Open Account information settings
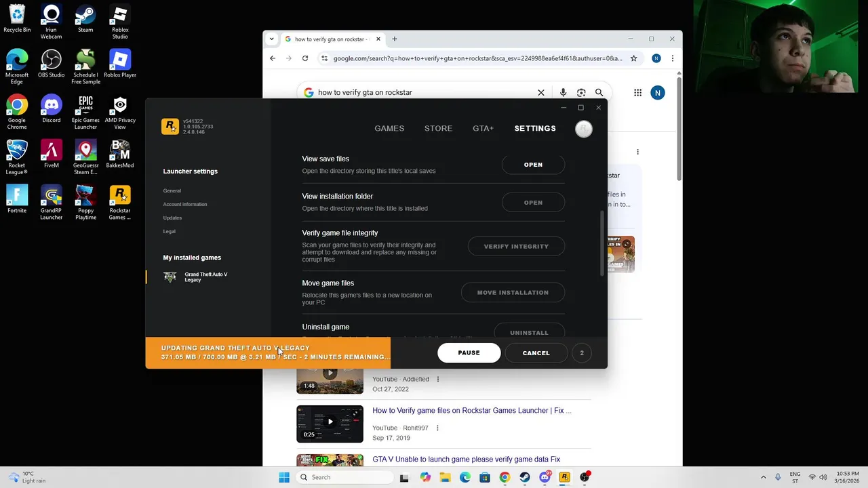 pos(185,204)
